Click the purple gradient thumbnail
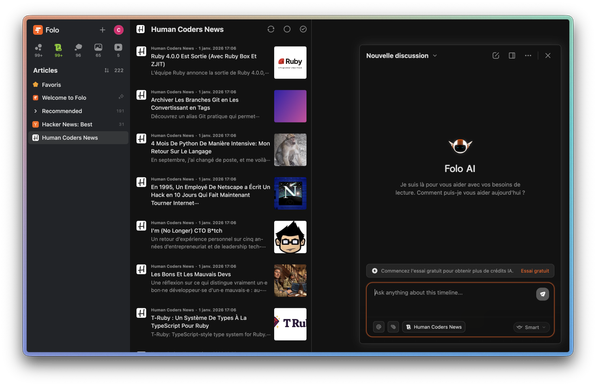This screenshot has height=386, width=596. (x=290, y=106)
